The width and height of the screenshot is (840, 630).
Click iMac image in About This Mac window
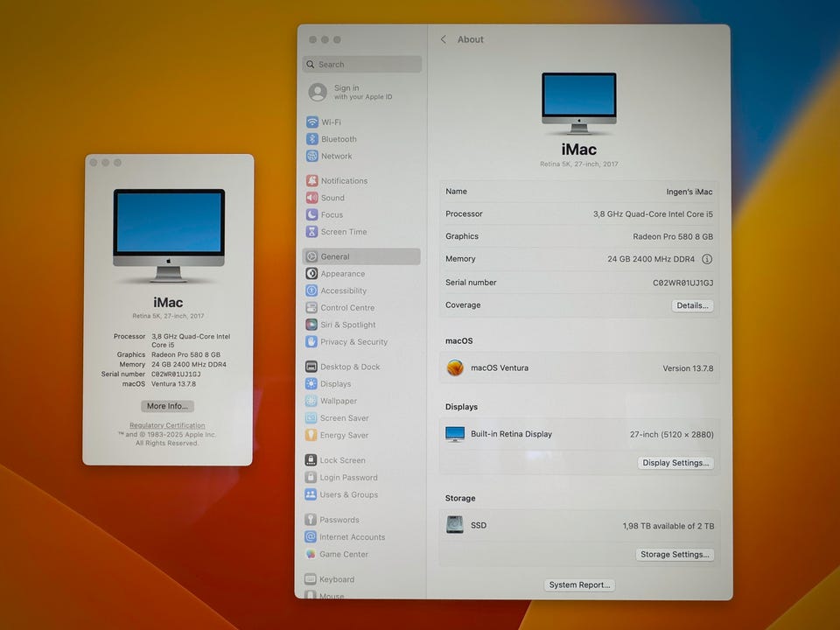169,235
